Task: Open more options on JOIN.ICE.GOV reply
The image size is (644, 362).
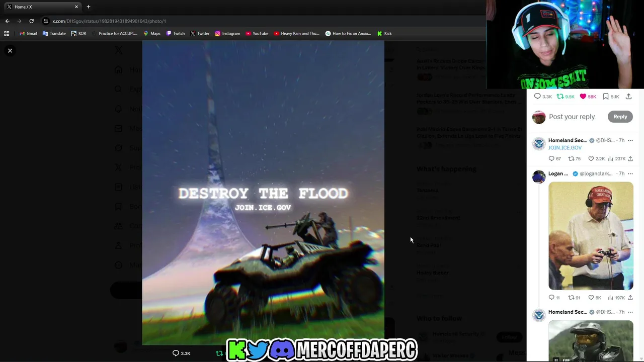Action: tap(630, 140)
